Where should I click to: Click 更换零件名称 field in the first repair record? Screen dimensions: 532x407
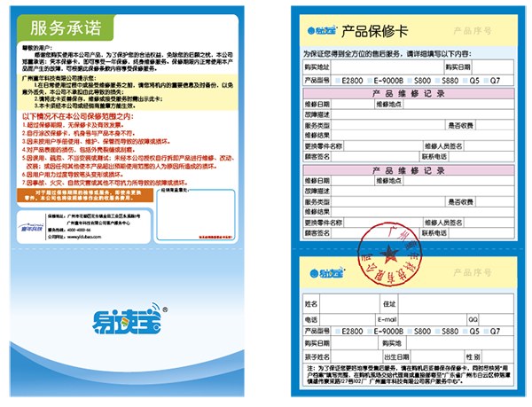tap(382, 146)
